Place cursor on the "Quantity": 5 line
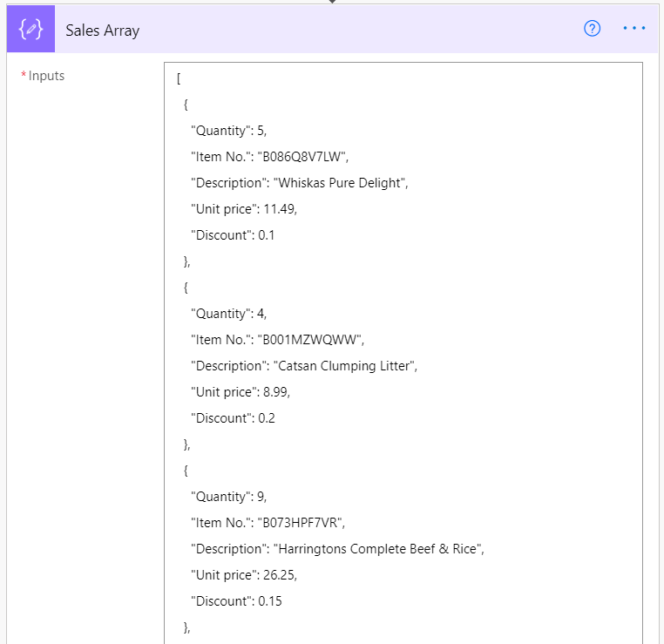Image resolution: width=664 pixels, height=644 pixels. (x=229, y=131)
